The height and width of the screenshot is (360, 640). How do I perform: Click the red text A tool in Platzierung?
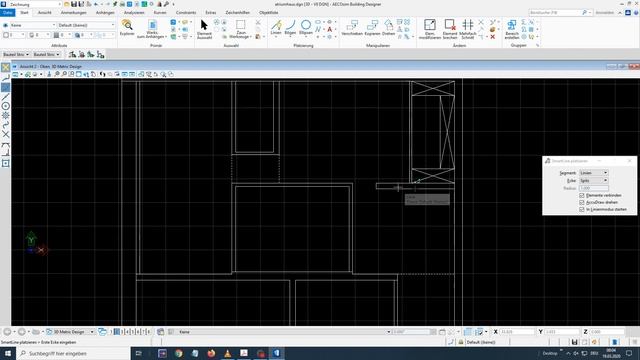point(329,29)
